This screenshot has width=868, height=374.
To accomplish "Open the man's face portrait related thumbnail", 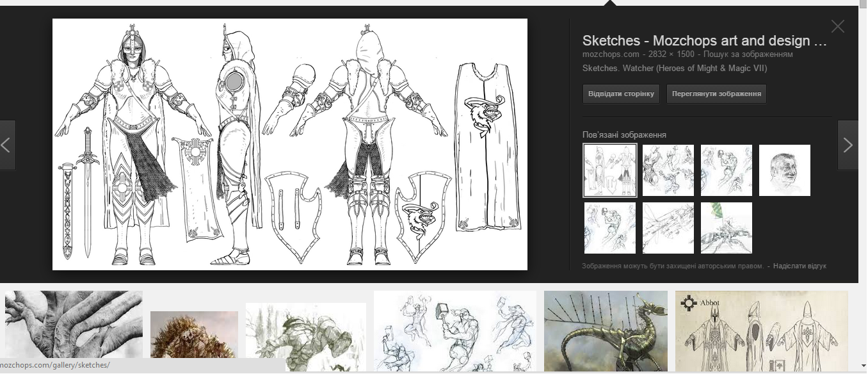I will [x=784, y=170].
